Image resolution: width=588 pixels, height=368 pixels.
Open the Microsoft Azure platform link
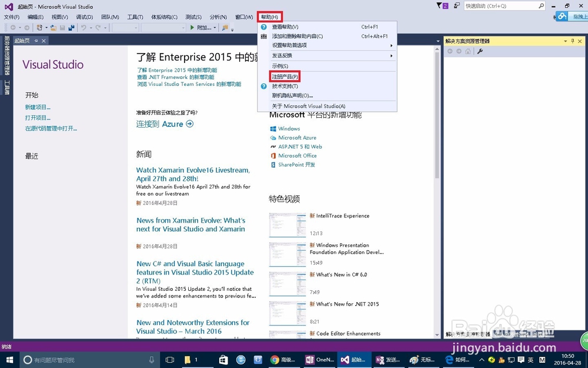pyautogui.click(x=297, y=138)
